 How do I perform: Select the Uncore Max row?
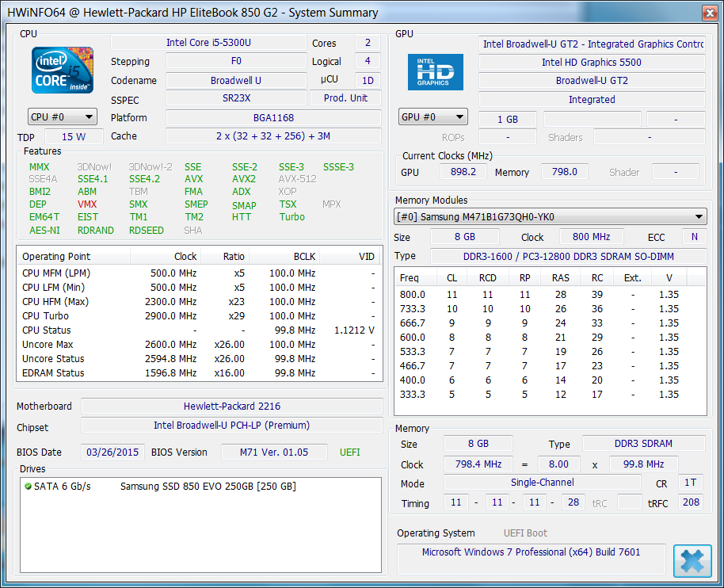pos(199,345)
